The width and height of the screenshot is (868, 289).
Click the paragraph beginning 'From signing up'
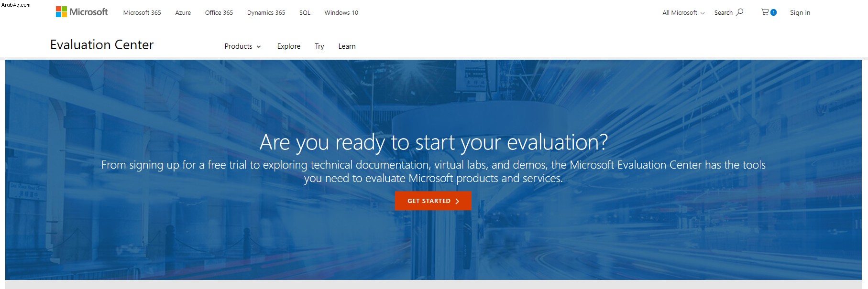434,171
